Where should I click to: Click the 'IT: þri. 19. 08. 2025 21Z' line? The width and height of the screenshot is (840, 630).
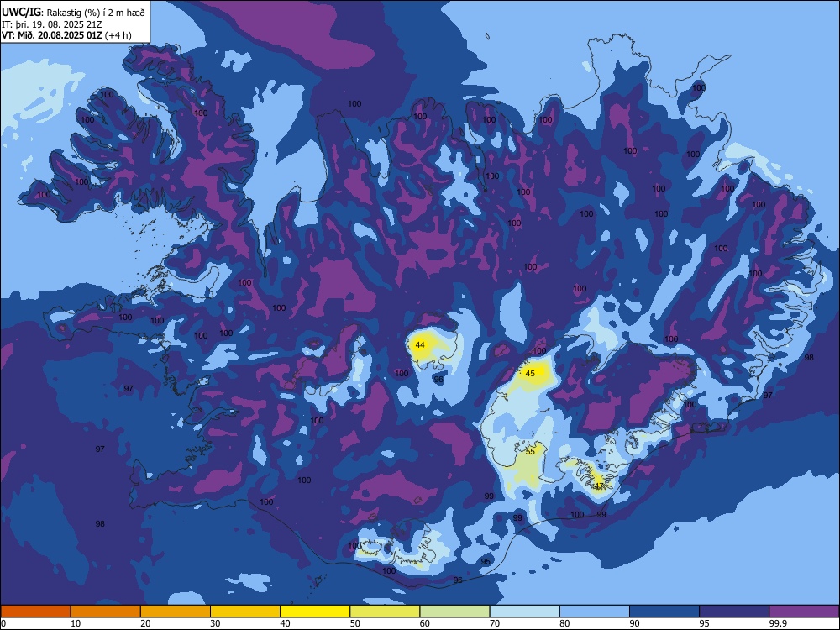pos(52,24)
